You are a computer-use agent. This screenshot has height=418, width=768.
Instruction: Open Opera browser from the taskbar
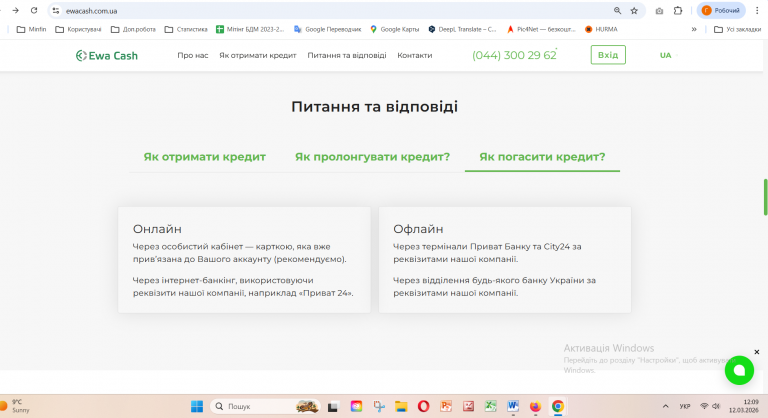coord(424,406)
